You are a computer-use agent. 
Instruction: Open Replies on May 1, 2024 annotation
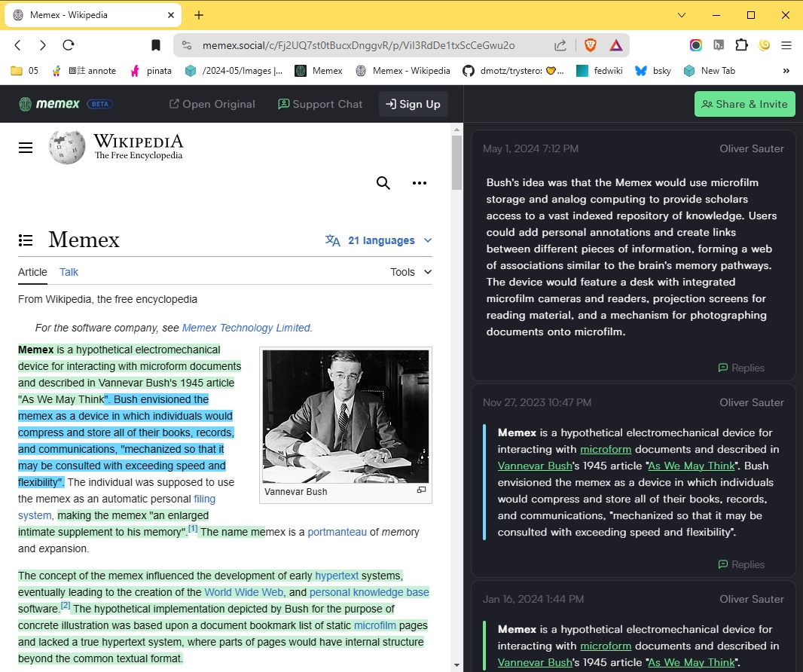pyautogui.click(x=741, y=368)
